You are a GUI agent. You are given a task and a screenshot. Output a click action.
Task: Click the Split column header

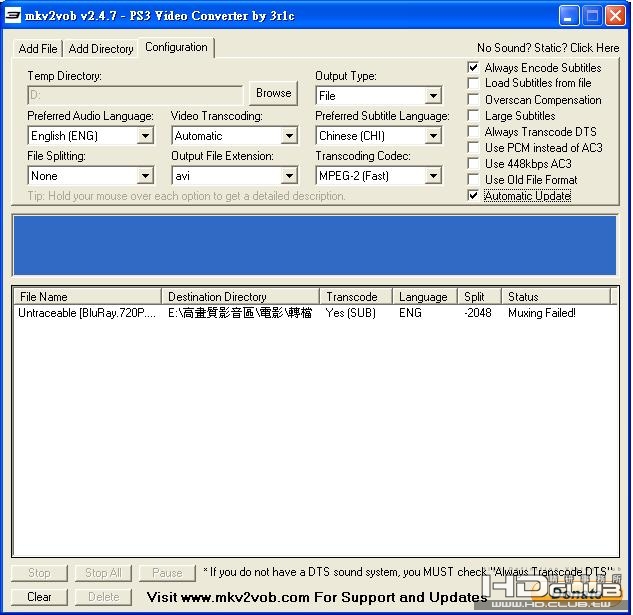pyautogui.click(x=480, y=297)
